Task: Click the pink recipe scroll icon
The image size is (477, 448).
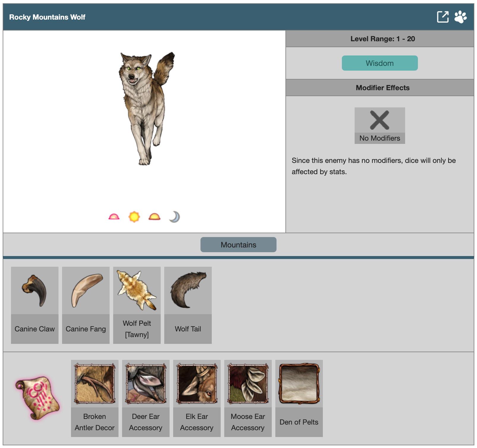Action: 37,398
